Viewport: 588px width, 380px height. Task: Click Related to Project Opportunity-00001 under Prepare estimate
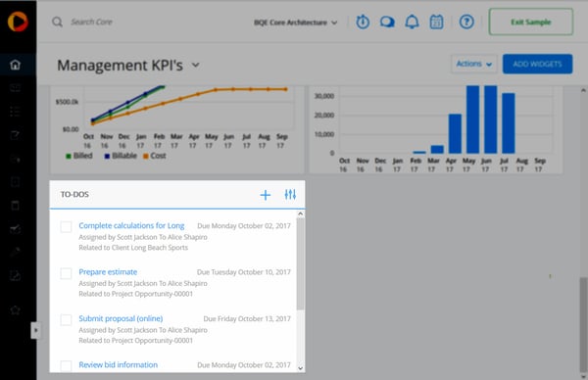(136, 294)
